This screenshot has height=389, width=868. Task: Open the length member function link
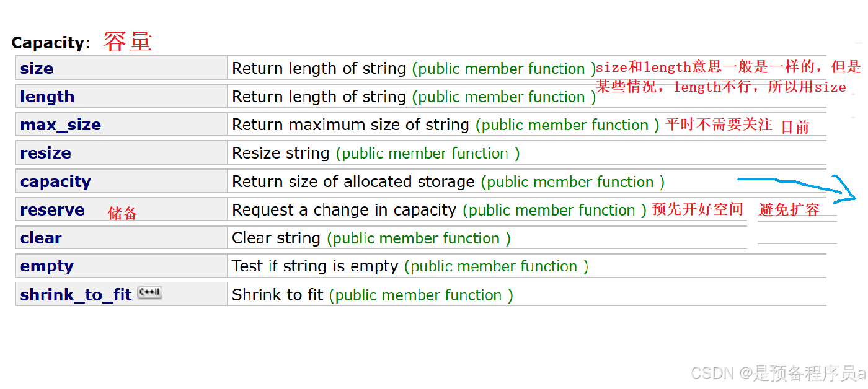click(47, 97)
